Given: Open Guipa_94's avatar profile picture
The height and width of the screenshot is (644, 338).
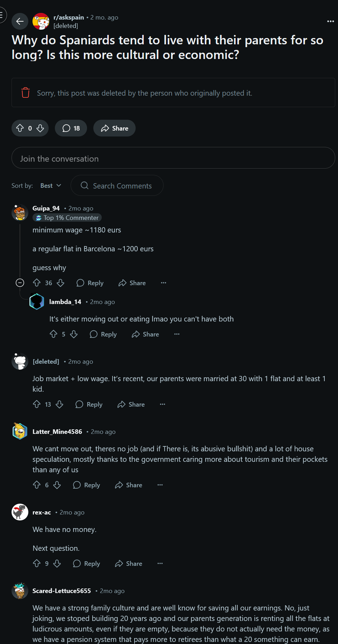Looking at the screenshot, I should pos(20,213).
